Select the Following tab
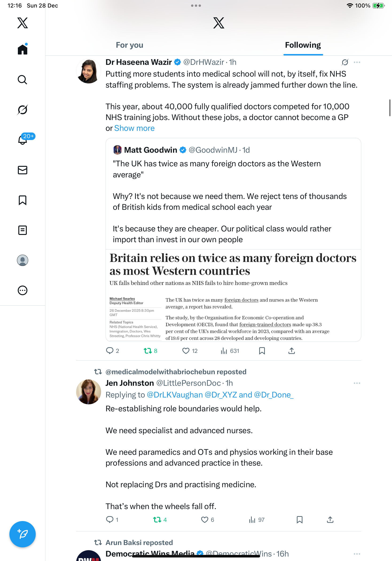The height and width of the screenshot is (561, 392). tap(303, 45)
